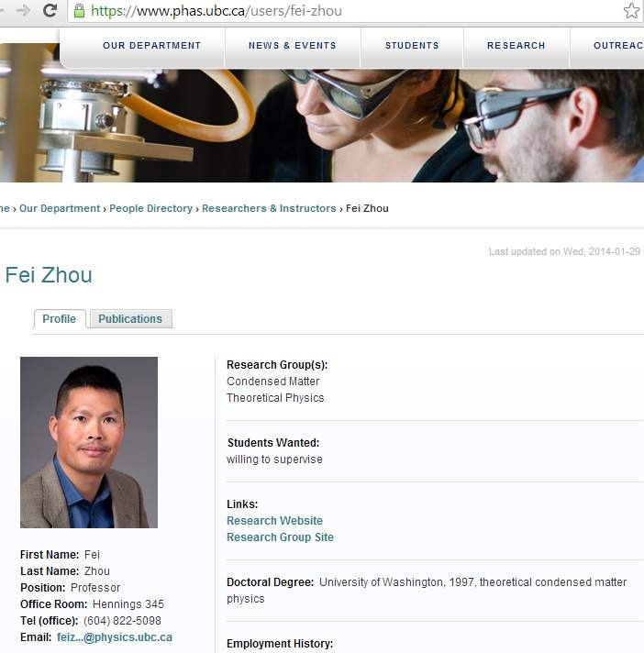Screen dimensions: 644x653
Task: Click the URL address bar
Action: [355, 11]
